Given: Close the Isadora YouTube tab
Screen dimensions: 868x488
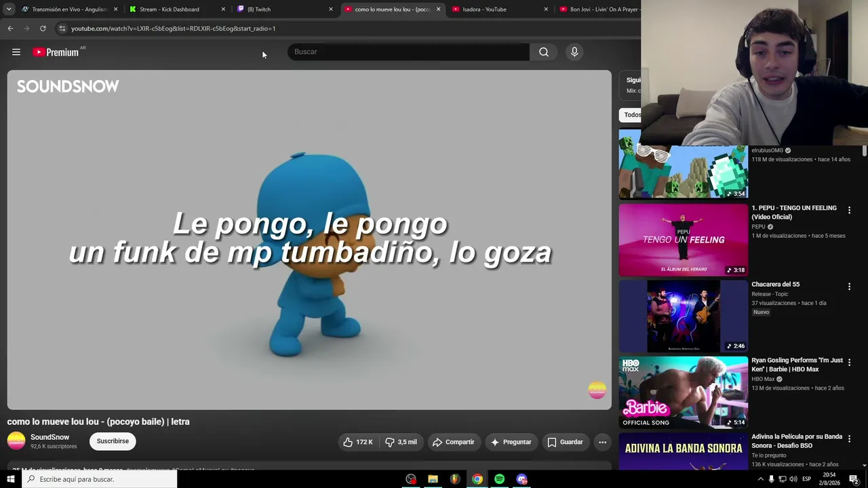Looking at the screenshot, I should pos(546,9).
